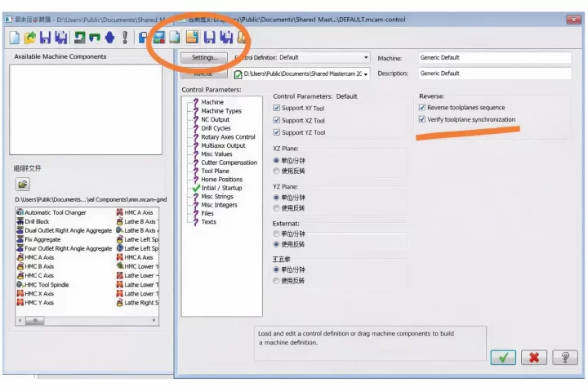Click the open folder button under component file
This screenshot has width=588, height=392.
23,185
